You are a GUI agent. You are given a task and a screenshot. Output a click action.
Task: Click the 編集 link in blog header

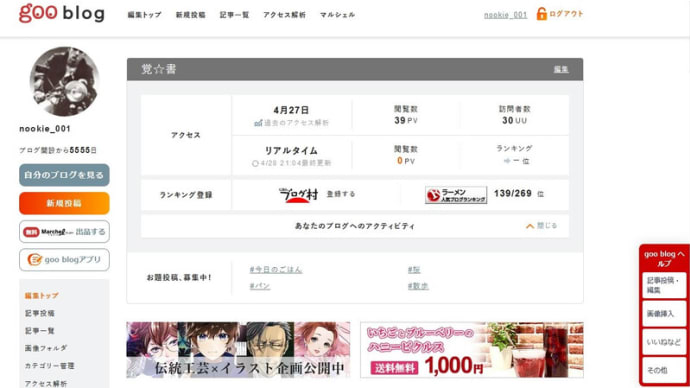561,70
